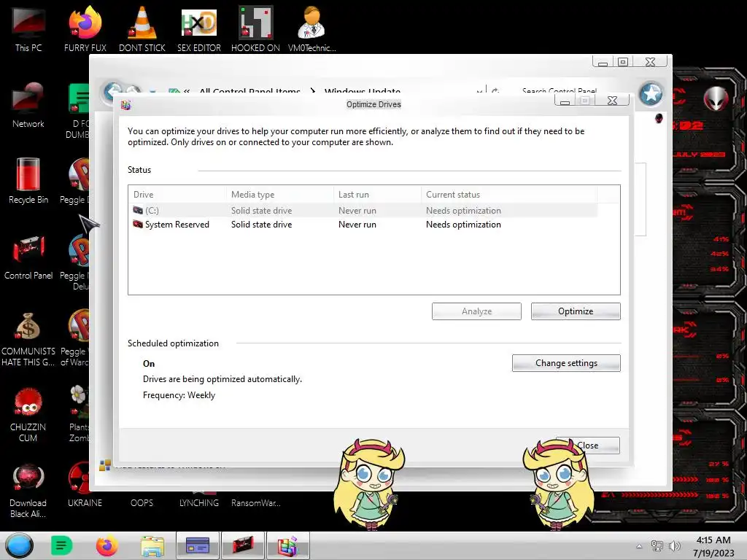
Task: Switch to the Control Panel taskbar button
Action: tap(197, 545)
